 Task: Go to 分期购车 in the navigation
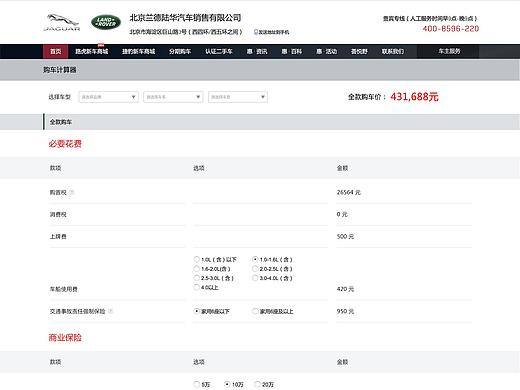(180, 51)
